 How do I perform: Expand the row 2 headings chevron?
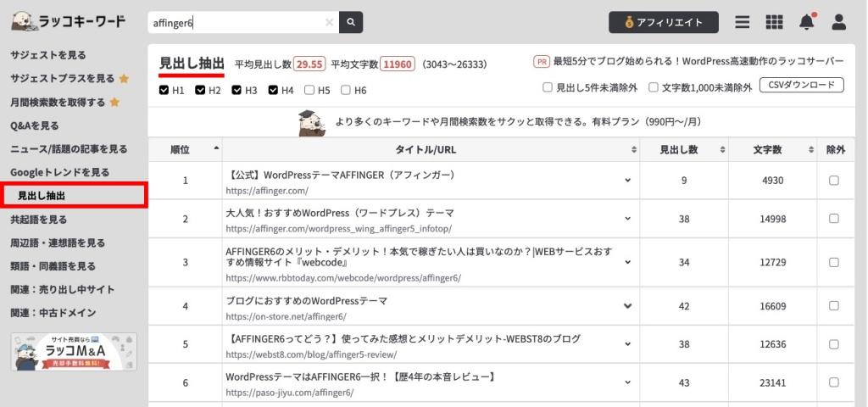point(628,219)
